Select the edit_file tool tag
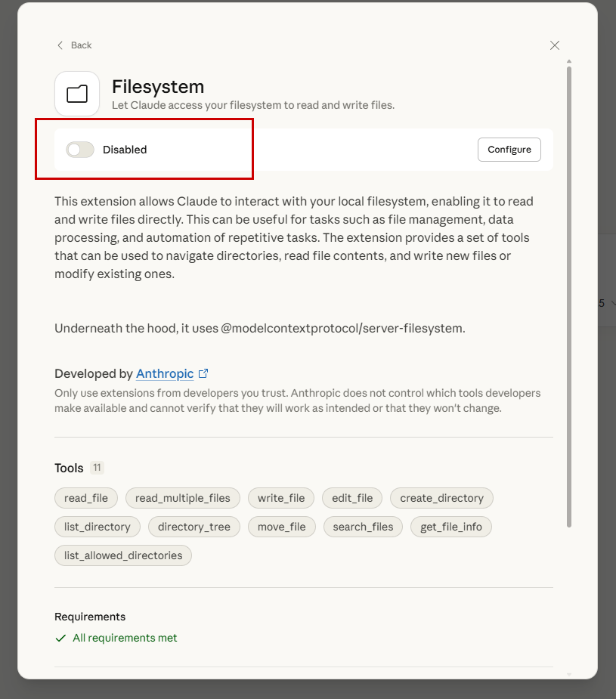 click(351, 498)
